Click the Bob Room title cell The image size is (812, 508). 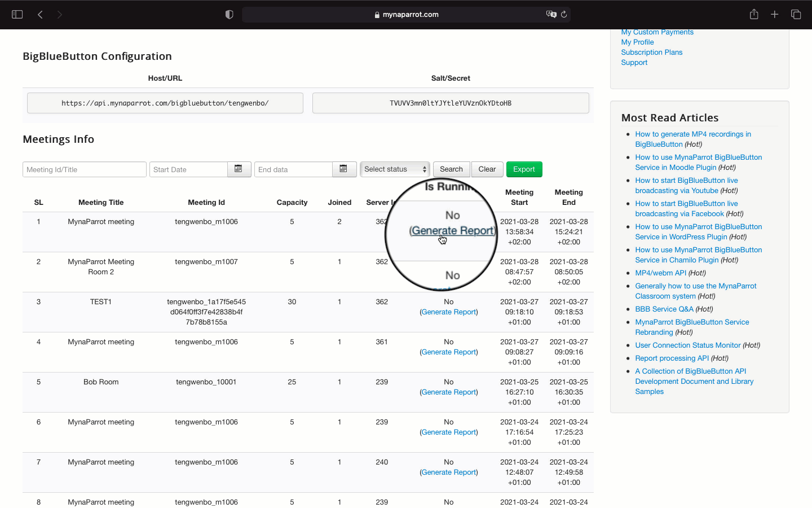click(x=101, y=382)
